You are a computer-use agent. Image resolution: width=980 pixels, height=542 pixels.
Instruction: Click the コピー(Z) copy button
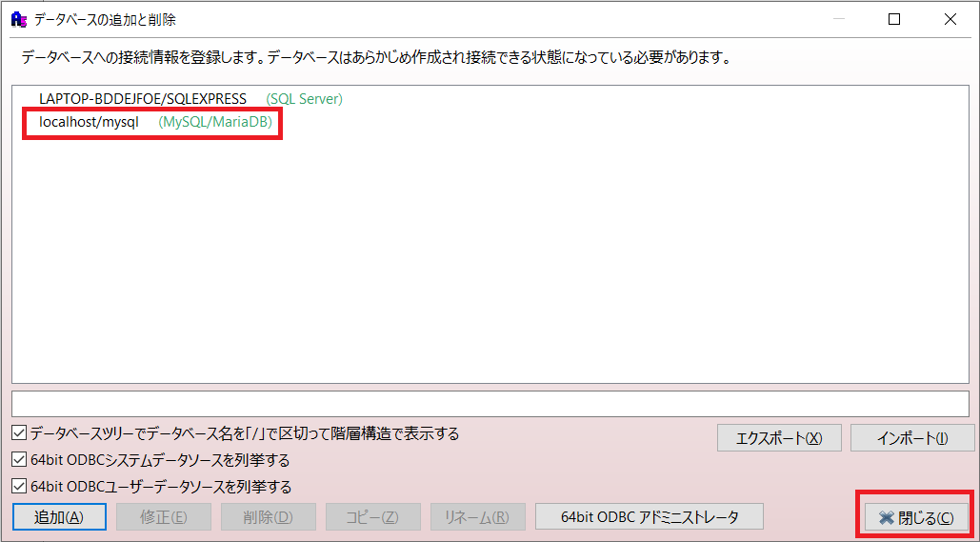[373, 517]
